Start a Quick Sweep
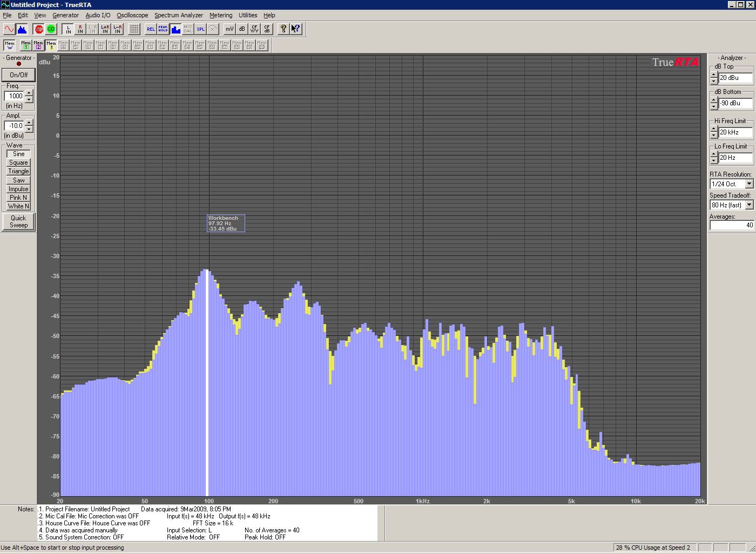The height and width of the screenshot is (554, 756). (18, 221)
